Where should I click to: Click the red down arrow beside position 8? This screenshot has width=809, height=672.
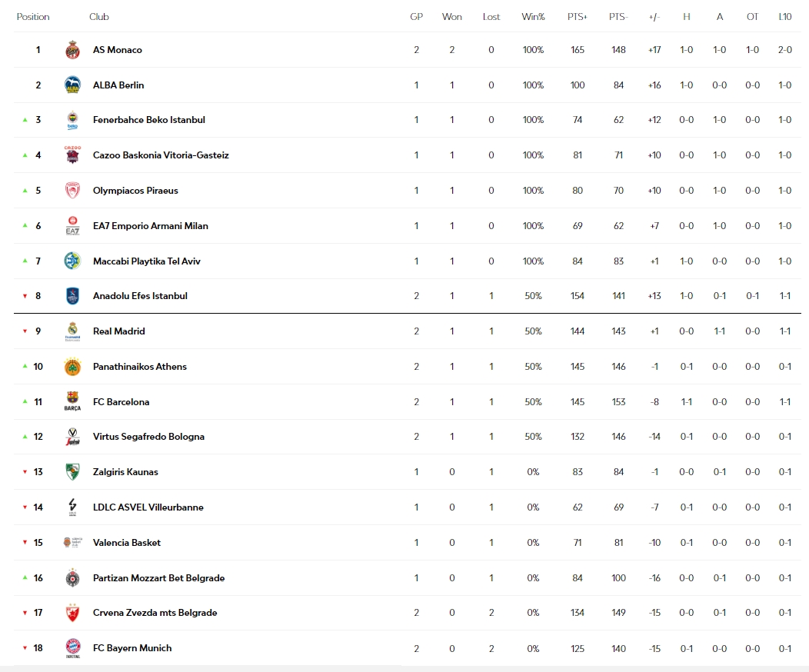(25, 296)
